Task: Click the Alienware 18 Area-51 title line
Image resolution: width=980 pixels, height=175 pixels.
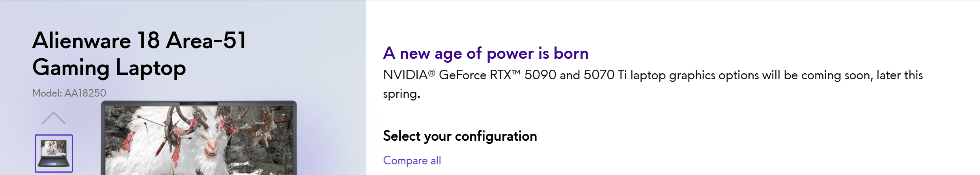Action: click(139, 40)
